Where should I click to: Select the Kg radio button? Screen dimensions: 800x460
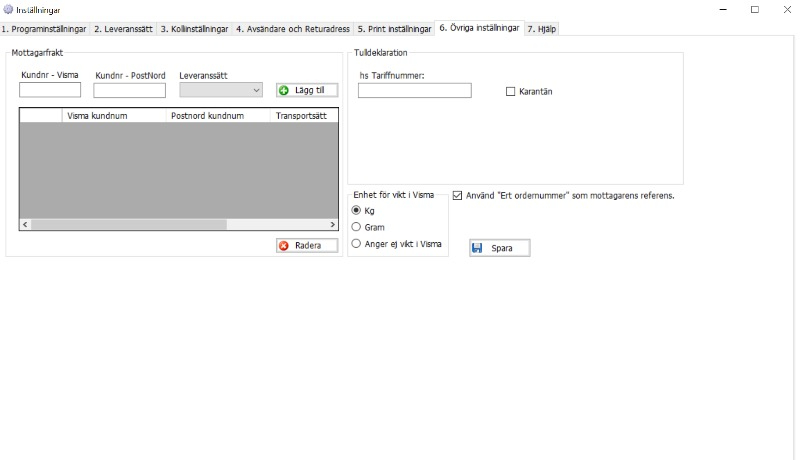356,210
